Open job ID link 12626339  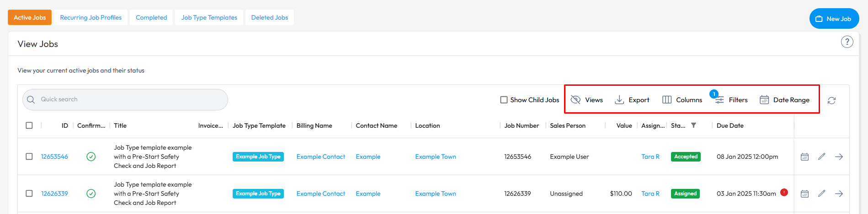point(54,193)
